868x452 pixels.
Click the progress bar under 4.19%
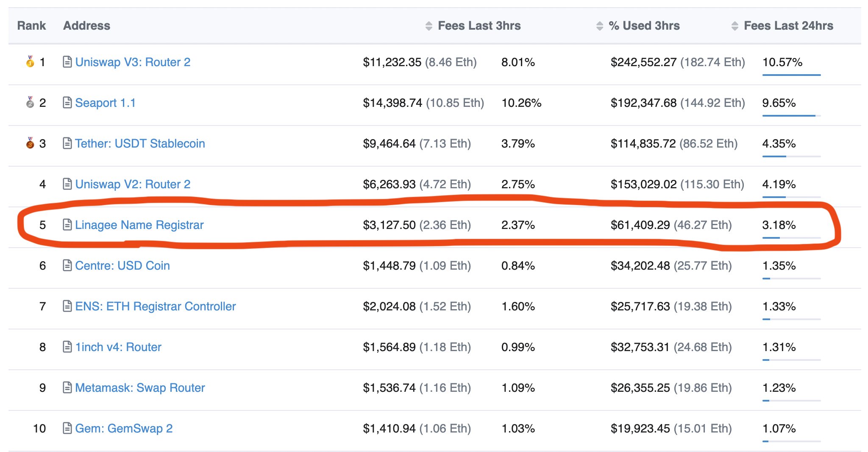pyautogui.click(x=791, y=197)
